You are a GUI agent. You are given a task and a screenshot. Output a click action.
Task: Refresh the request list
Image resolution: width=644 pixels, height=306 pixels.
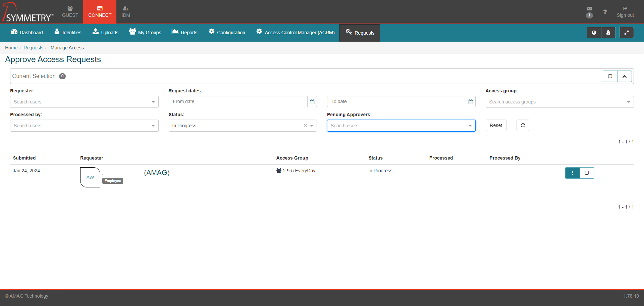tap(523, 125)
